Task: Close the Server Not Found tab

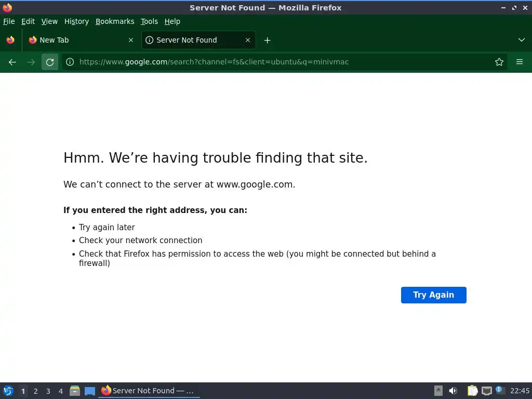Action: coord(248,40)
